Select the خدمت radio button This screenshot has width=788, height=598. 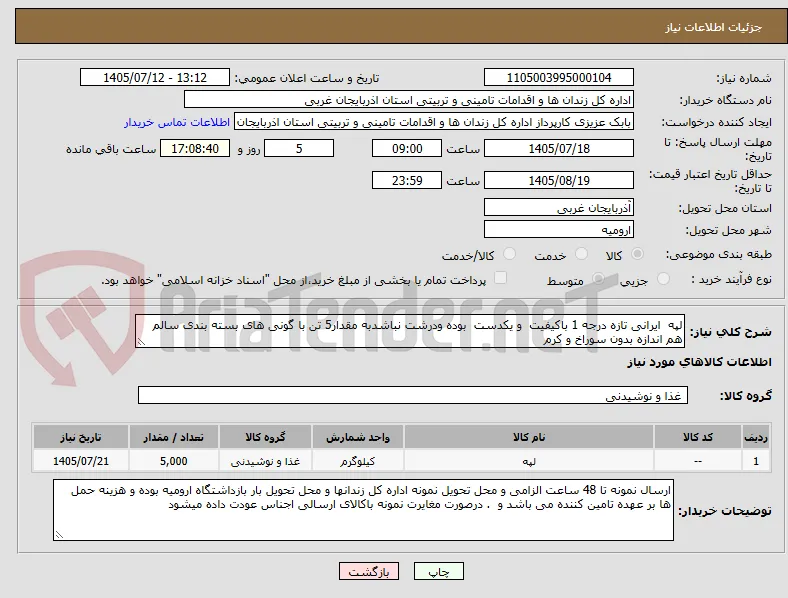click(581, 254)
